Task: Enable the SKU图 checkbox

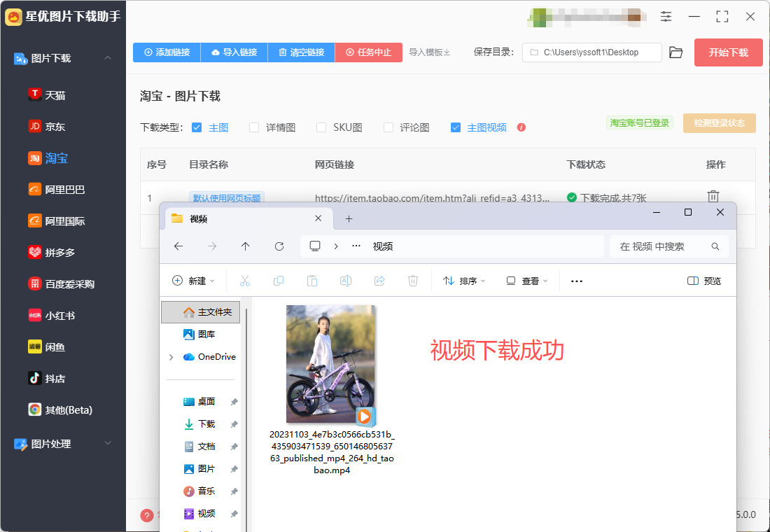Action: click(x=321, y=127)
